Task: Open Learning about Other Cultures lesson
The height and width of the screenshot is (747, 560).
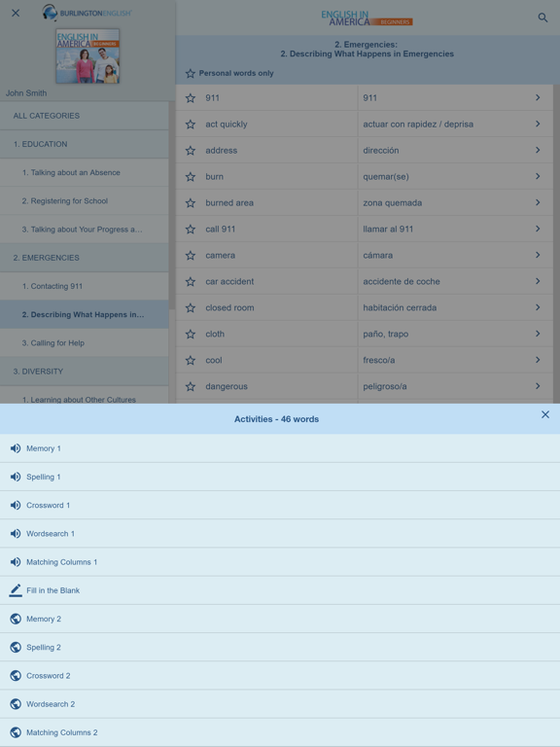Action: click(85, 397)
